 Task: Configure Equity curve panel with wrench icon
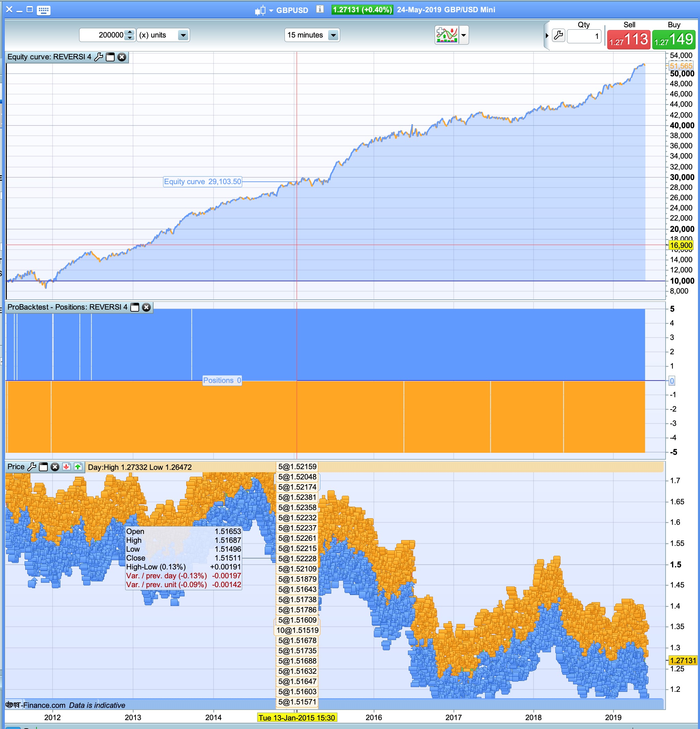pos(99,57)
